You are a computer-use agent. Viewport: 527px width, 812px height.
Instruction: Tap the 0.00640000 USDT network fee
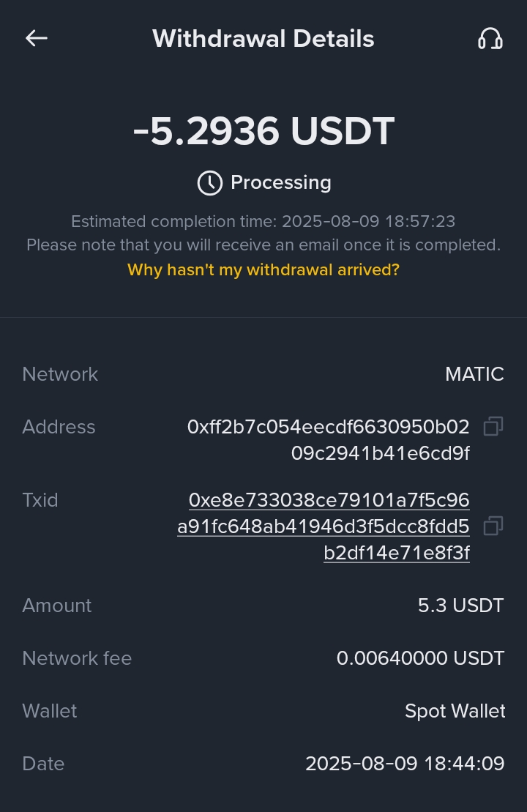coord(420,658)
